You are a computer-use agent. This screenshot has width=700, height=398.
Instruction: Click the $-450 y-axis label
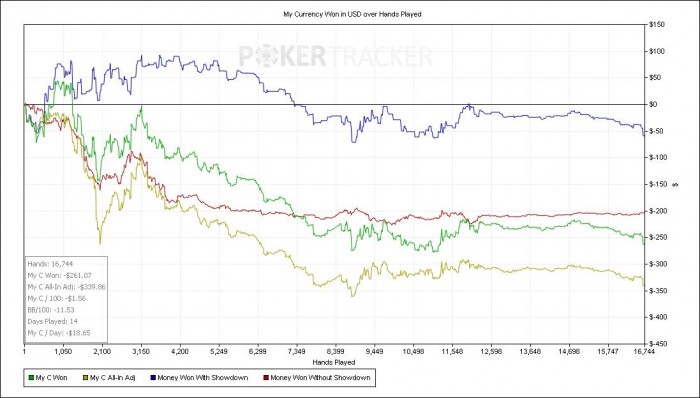tap(657, 344)
